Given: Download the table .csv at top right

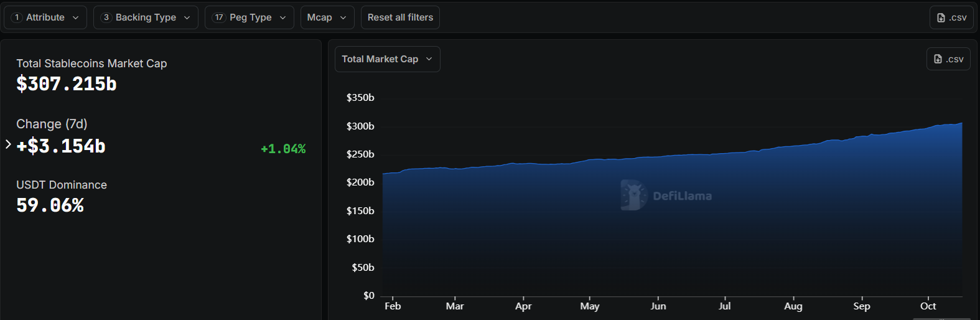Looking at the screenshot, I should (951, 17).
